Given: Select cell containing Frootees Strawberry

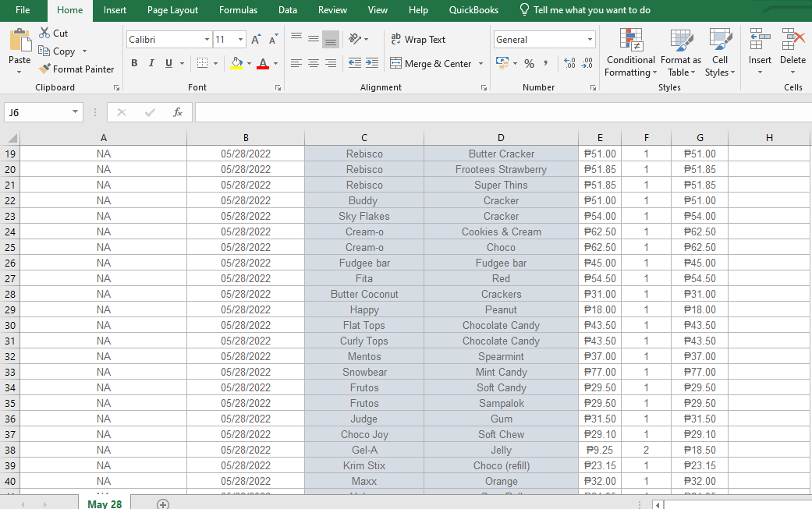Looking at the screenshot, I should coord(501,169).
